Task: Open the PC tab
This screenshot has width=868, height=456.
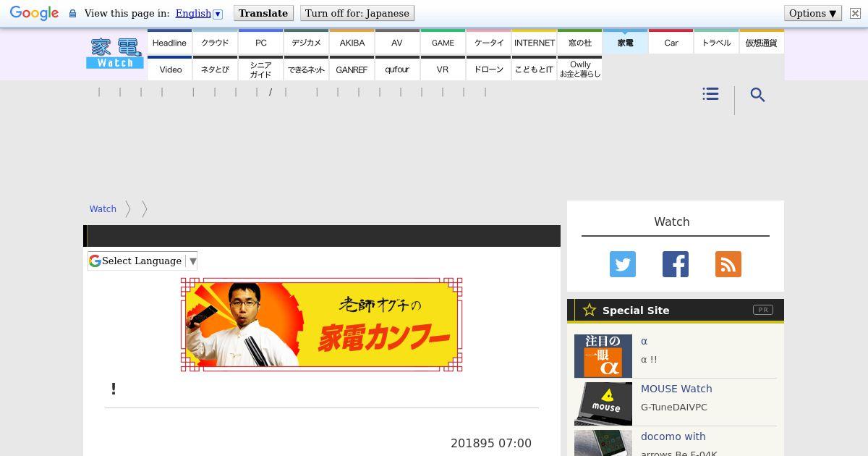Action: 260,43
